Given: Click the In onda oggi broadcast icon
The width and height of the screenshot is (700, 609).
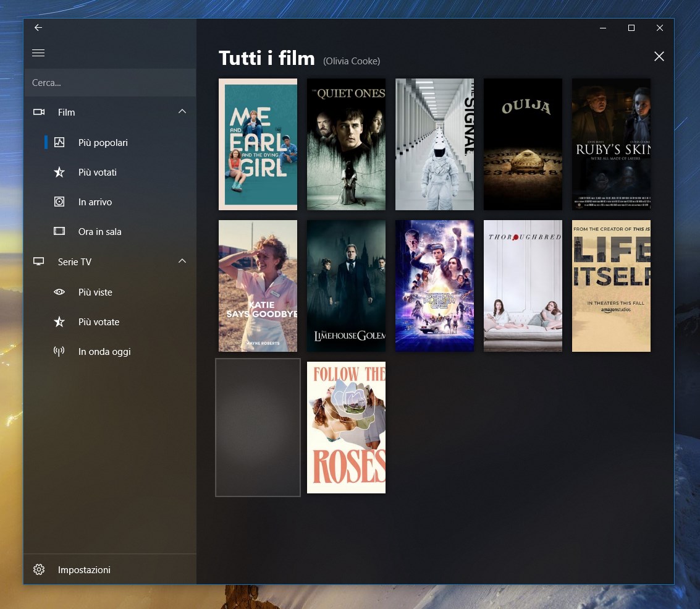Looking at the screenshot, I should (59, 352).
